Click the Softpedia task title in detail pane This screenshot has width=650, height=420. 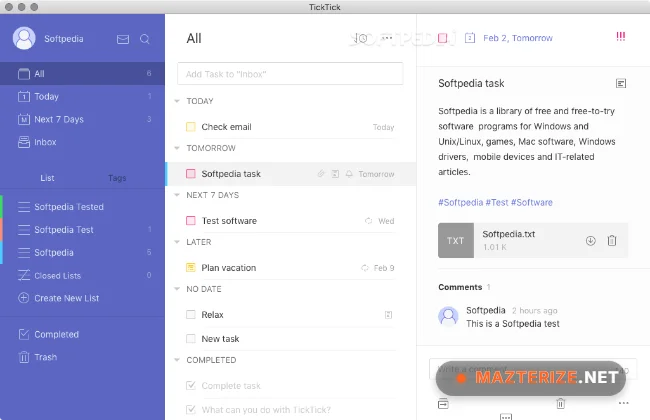pos(471,83)
